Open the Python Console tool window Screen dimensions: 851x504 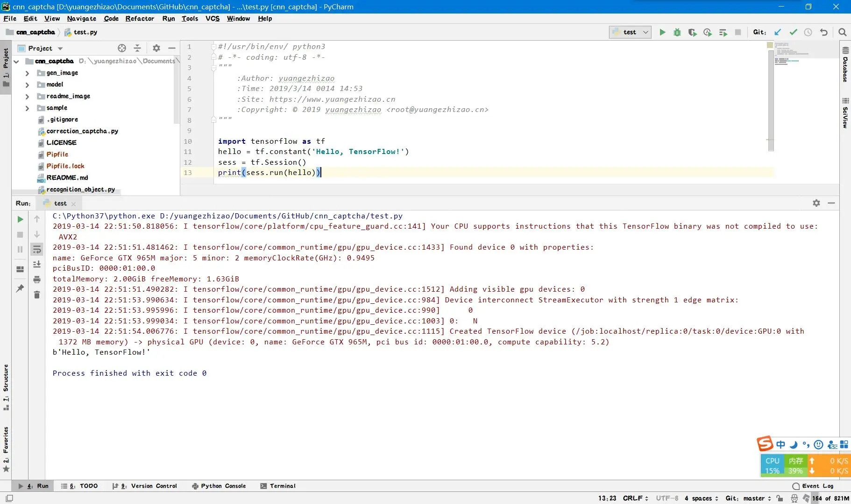click(x=219, y=486)
